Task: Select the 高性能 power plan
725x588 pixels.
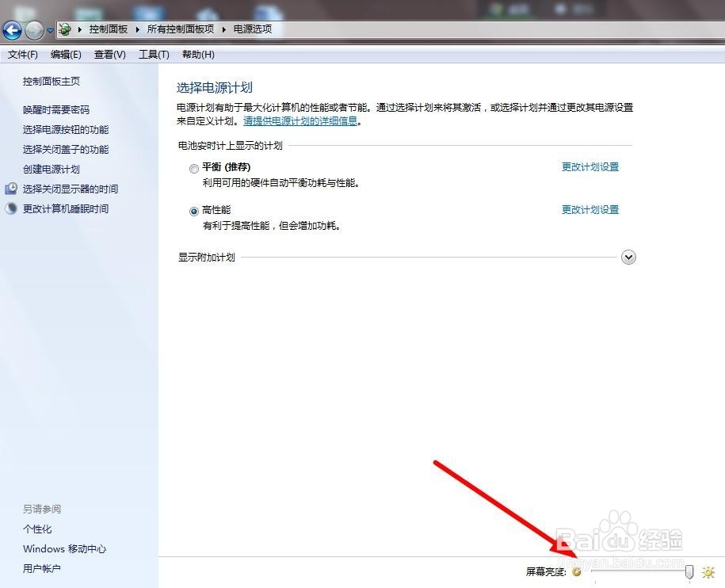Action: (193, 211)
